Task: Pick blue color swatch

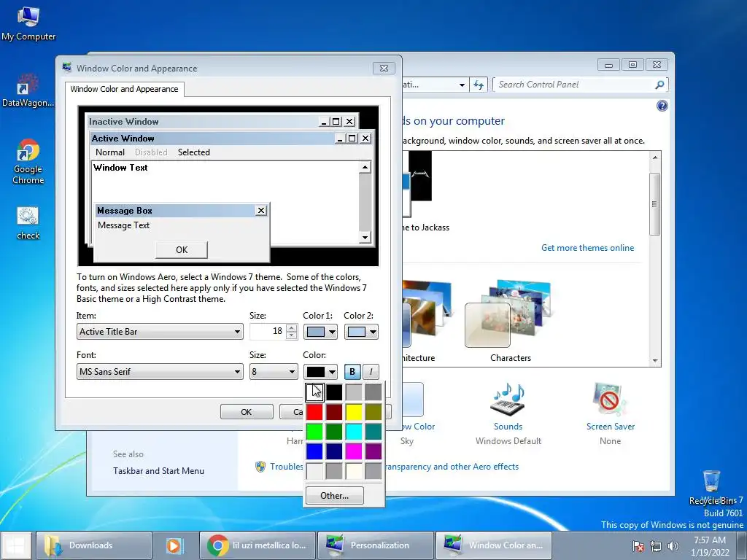Action: coord(314,451)
